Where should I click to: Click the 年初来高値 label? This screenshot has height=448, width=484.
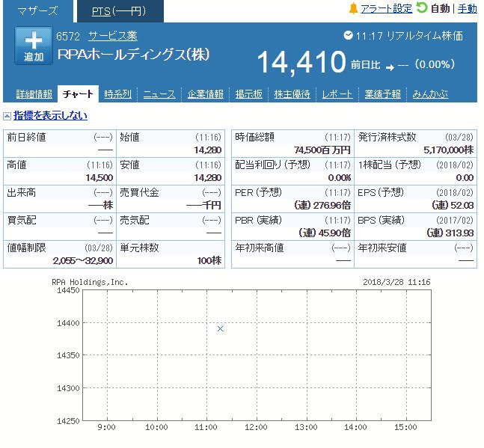tap(260, 248)
